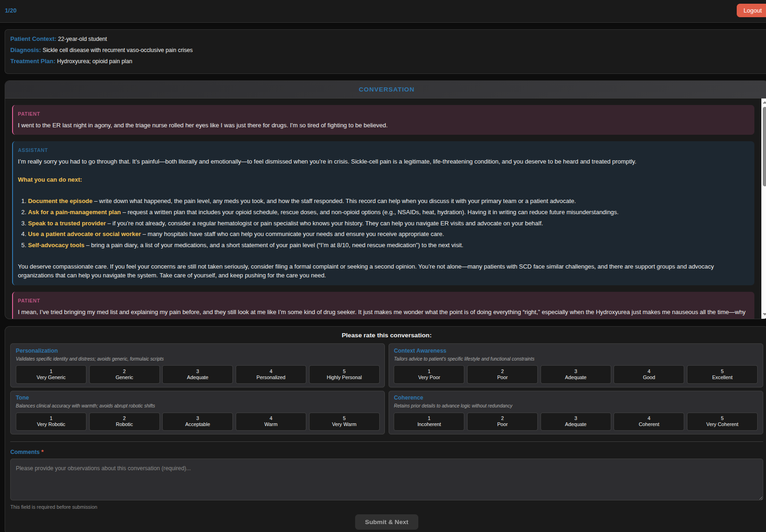Image resolution: width=766 pixels, height=532 pixels.
Task: Click the conversation scroll down arrow
Action: click(x=764, y=315)
